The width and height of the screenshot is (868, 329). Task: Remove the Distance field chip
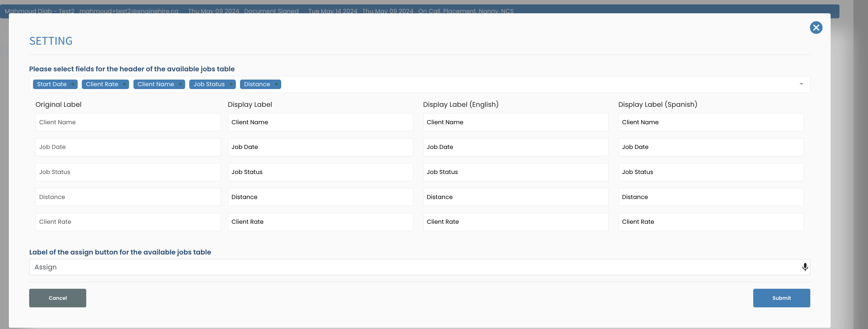[276, 84]
